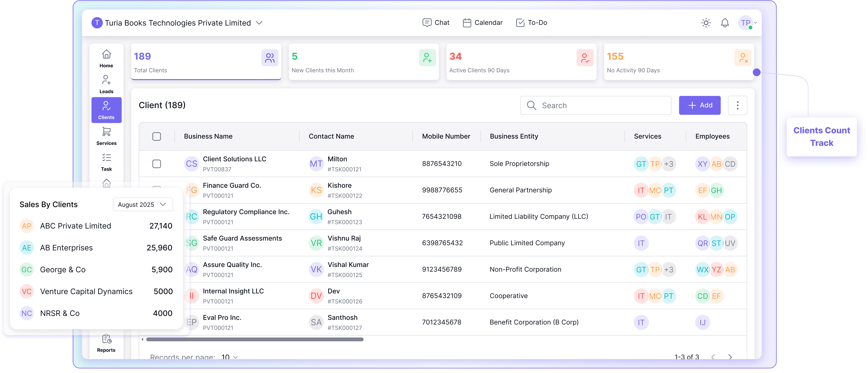Click the new clients plus-user icon
868x373 pixels.
[x=427, y=58]
